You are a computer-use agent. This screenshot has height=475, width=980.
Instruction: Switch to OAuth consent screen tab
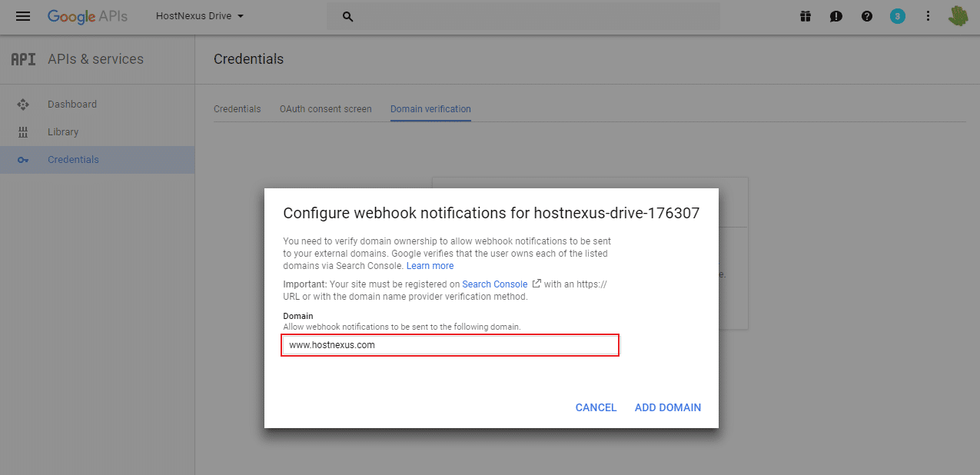(x=326, y=109)
